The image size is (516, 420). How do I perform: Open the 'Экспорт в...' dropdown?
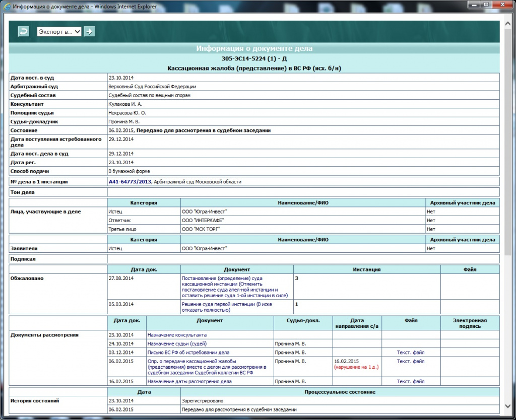pyautogui.click(x=59, y=32)
